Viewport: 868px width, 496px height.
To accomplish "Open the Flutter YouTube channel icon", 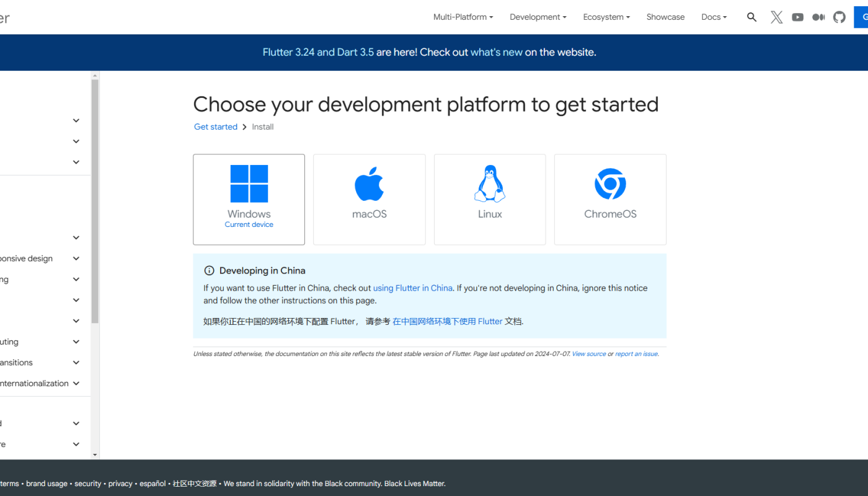I will 798,17.
